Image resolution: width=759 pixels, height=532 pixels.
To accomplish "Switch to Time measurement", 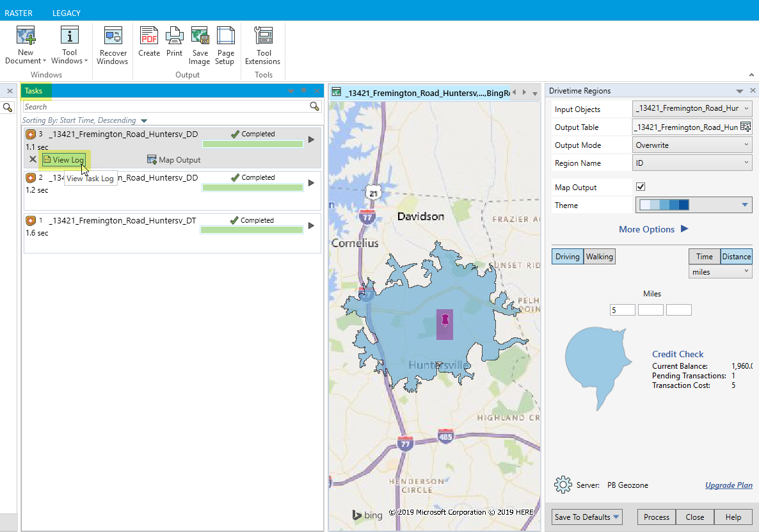I will click(x=705, y=257).
